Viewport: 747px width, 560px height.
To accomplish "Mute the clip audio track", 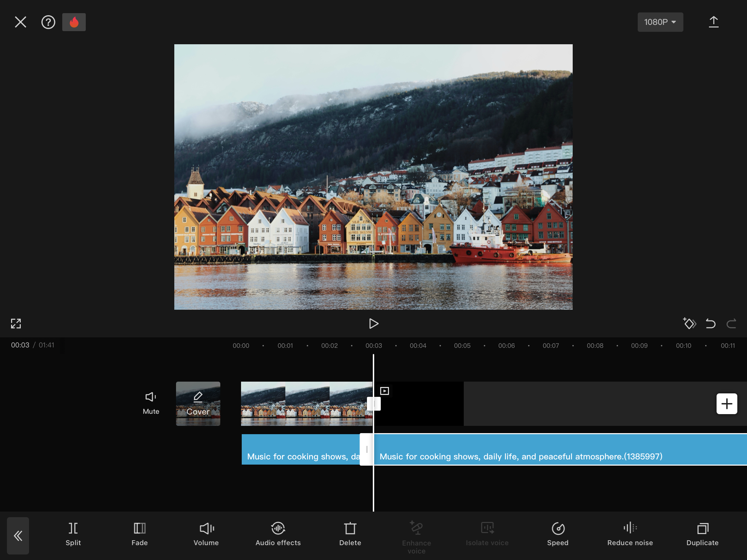I will coord(151,403).
